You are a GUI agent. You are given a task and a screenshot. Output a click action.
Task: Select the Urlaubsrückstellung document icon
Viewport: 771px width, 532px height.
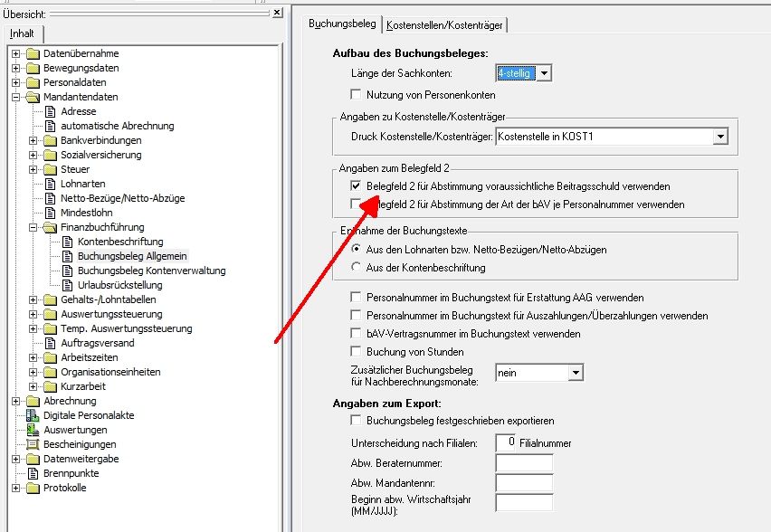pyautogui.click(x=68, y=285)
